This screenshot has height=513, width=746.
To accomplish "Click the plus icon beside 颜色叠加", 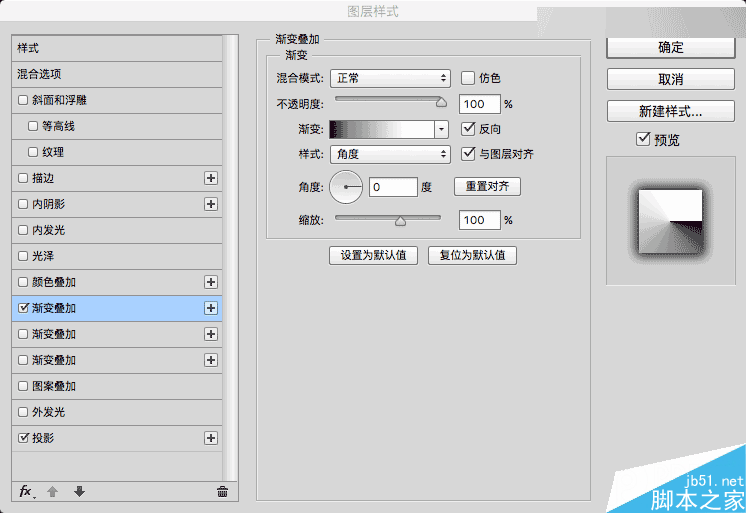I will point(211,282).
